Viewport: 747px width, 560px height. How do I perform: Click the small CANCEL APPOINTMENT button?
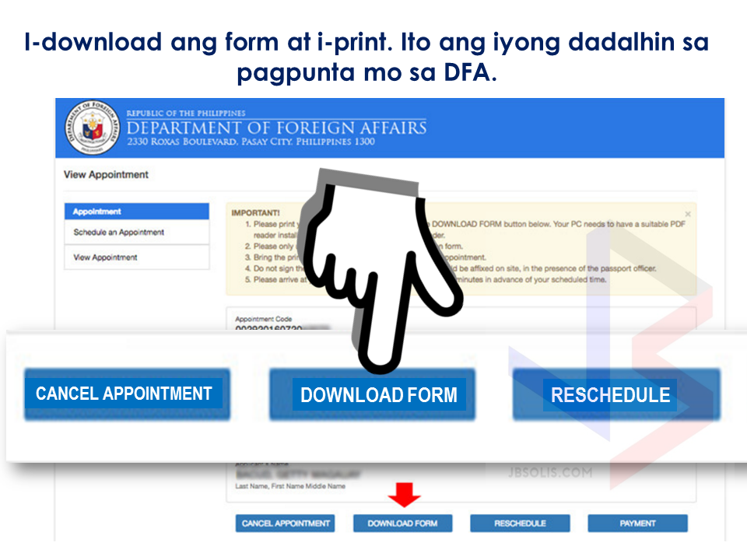click(x=286, y=523)
